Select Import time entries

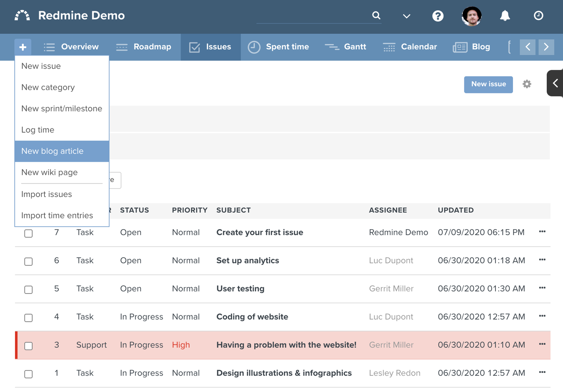pyautogui.click(x=62, y=216)
